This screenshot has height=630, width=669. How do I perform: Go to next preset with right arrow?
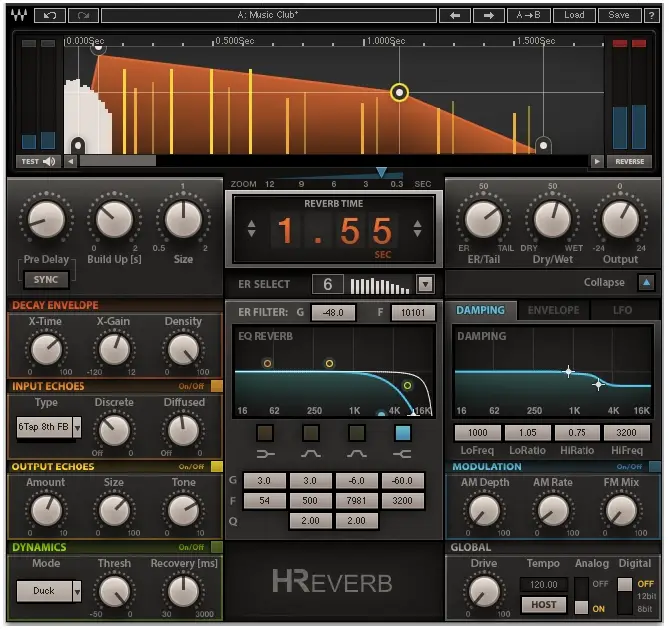coord(489,15)
